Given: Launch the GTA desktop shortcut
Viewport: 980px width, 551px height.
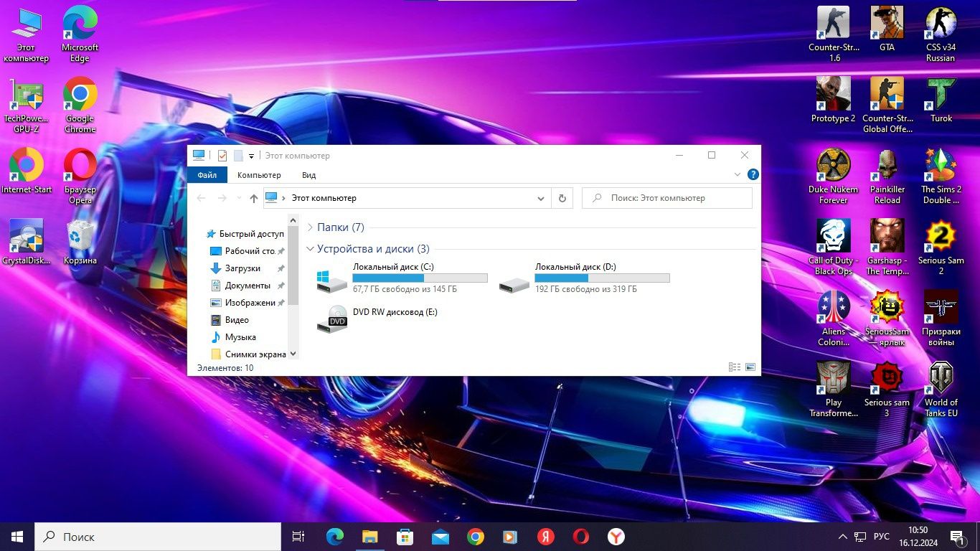Looking at the screenshot, I should click(887, 29).
